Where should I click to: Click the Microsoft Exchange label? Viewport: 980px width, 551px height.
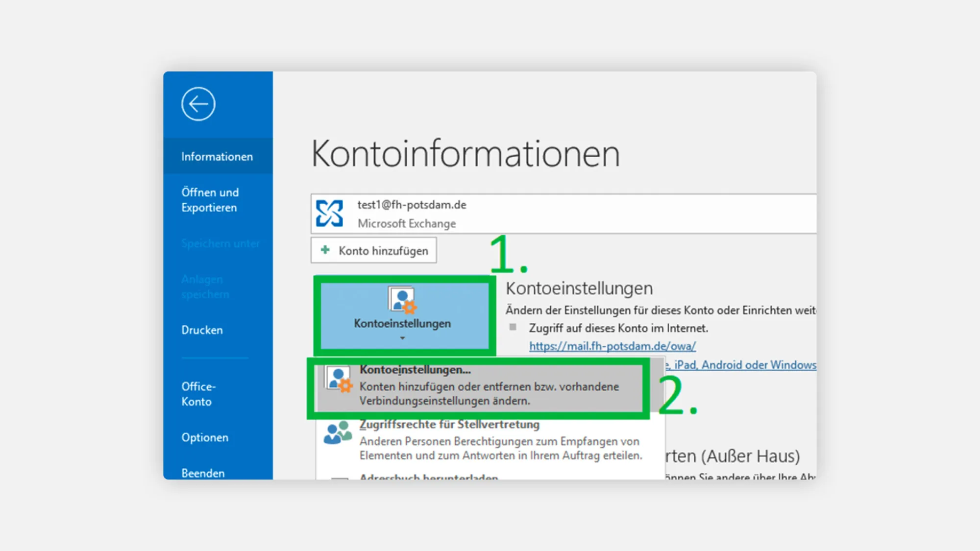(x=407, y=223)
